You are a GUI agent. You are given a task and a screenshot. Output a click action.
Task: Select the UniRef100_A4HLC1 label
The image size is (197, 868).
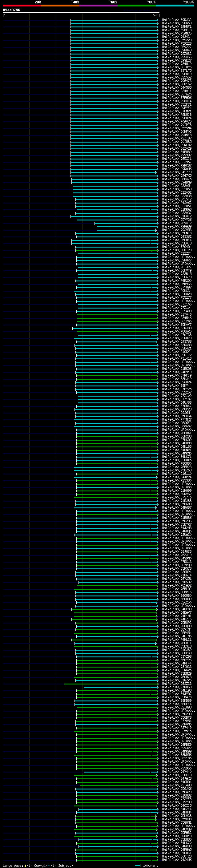click(177, 640)
